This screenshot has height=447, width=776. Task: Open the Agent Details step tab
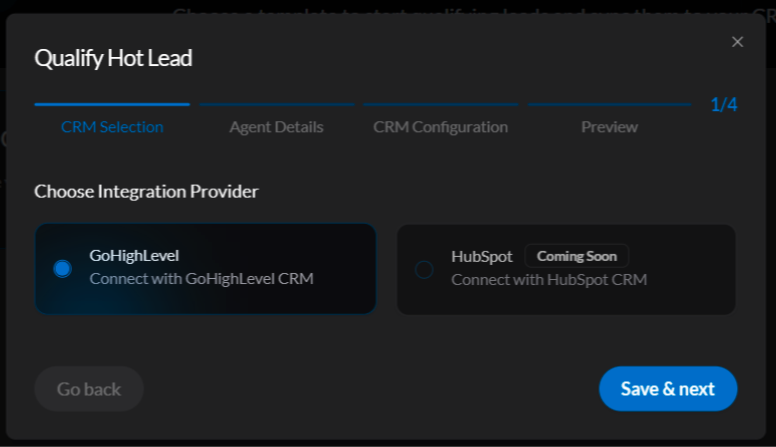point(276,127)
